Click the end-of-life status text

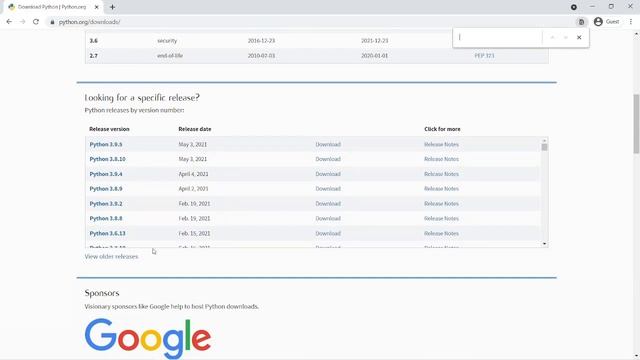(170, 56)
